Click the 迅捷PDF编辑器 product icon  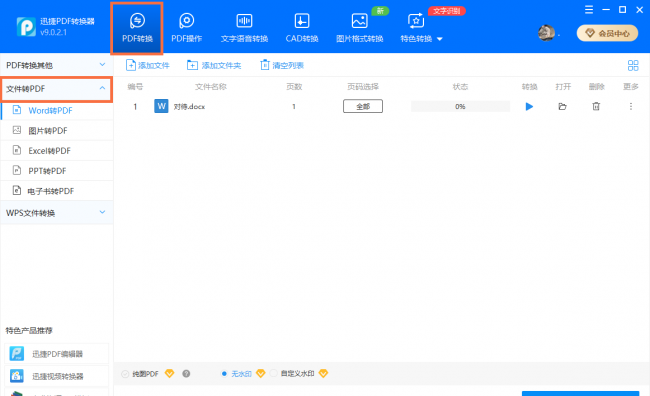click(x=17, y=354)
